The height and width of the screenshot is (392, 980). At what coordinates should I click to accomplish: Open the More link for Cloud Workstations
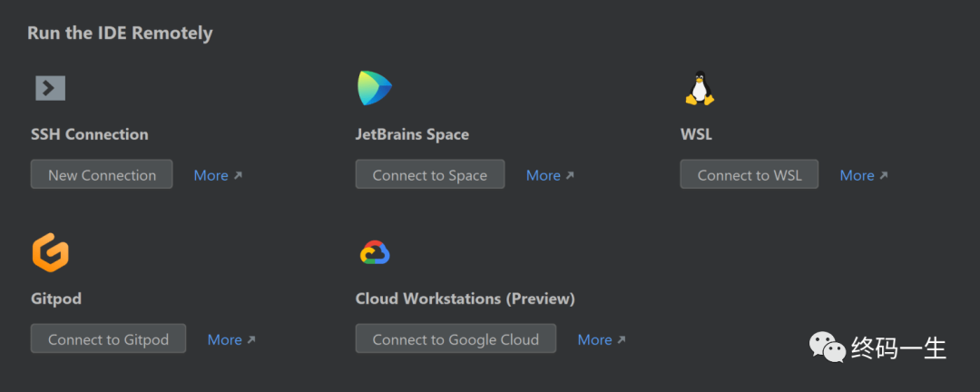tap(602, 339)
